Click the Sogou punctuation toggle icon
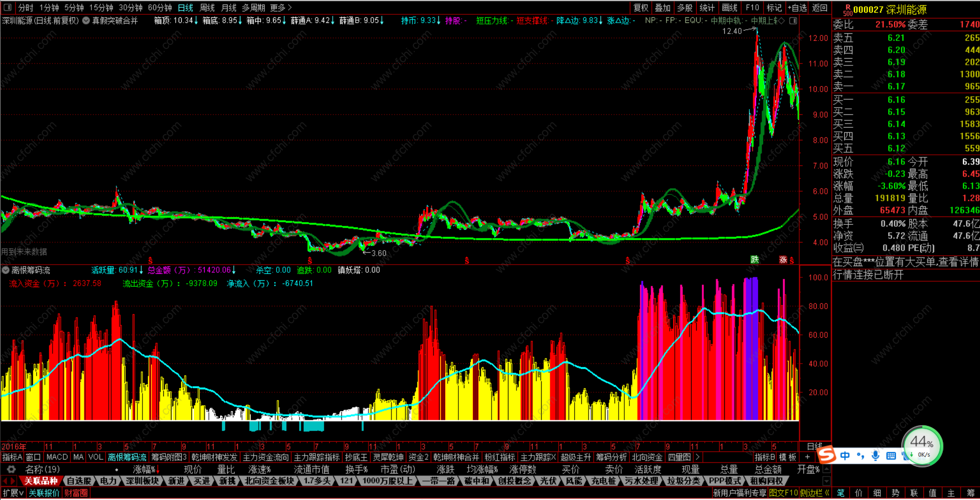This screenshot has height=500, width=980. click(x=861, y=456)
